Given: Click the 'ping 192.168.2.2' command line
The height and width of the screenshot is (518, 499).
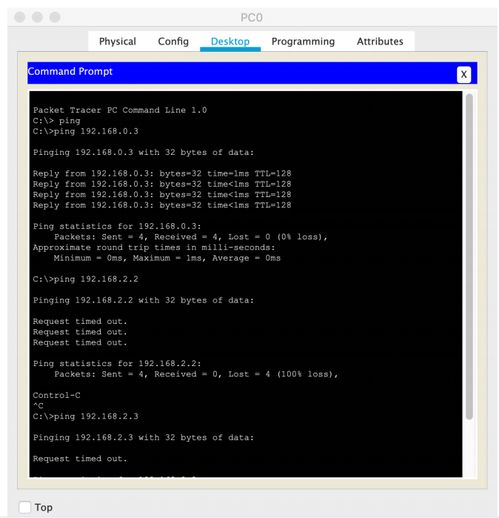Looking at the screenshot, I should coord(85,279).
